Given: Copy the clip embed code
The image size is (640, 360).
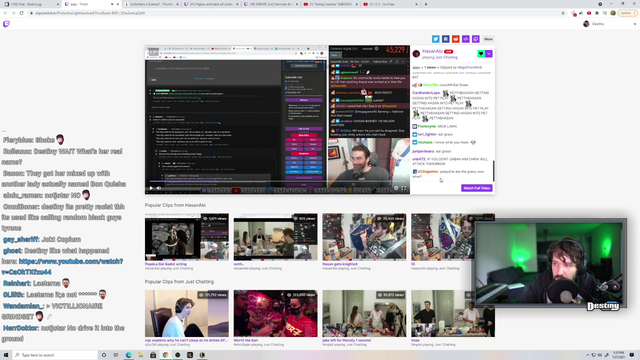Looking at the screenshot, I should (x=466, y=39).
